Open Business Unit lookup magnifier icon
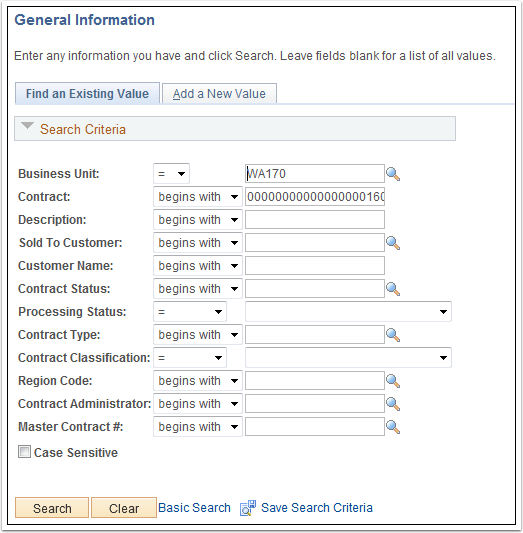This screenshot has width=523, height=533. tap(393, 174)
